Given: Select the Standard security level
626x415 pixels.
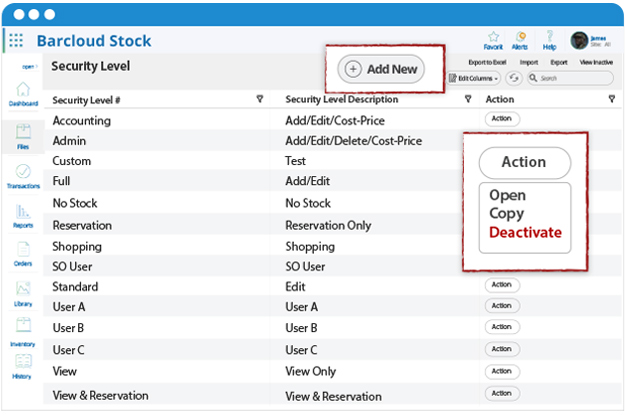Looking at the screenshot, I should click(x=75, y=287).
